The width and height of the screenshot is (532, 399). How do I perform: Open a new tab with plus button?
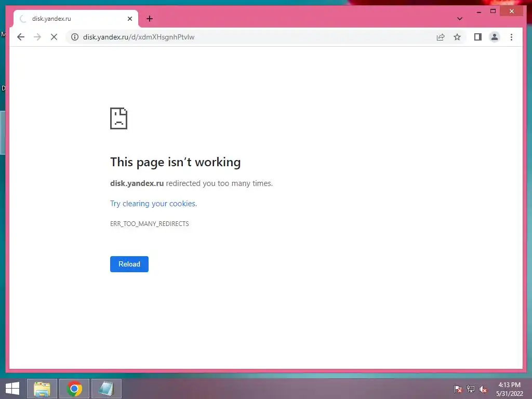(150, 19)
